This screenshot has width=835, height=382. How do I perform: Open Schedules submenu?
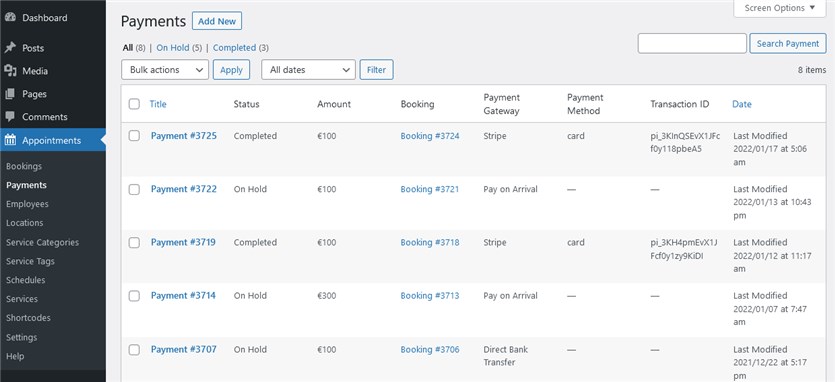[x=26, y=280]
